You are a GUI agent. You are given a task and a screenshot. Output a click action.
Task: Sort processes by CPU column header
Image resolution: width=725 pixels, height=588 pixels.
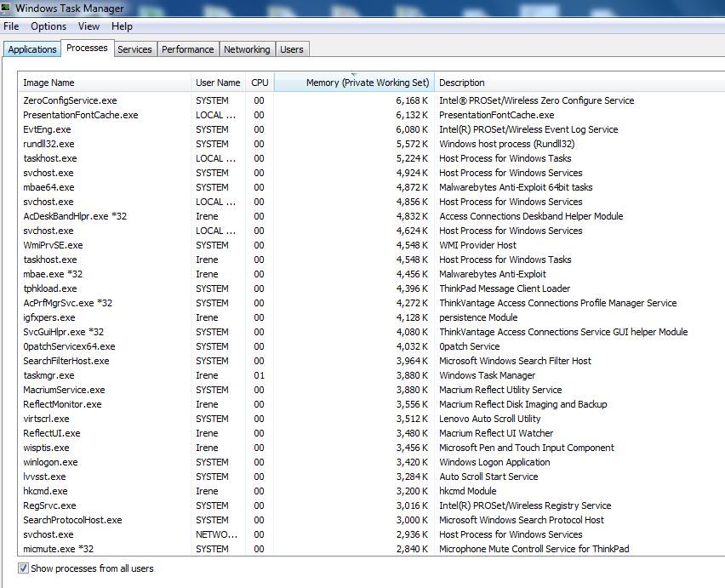click(260, 83)
